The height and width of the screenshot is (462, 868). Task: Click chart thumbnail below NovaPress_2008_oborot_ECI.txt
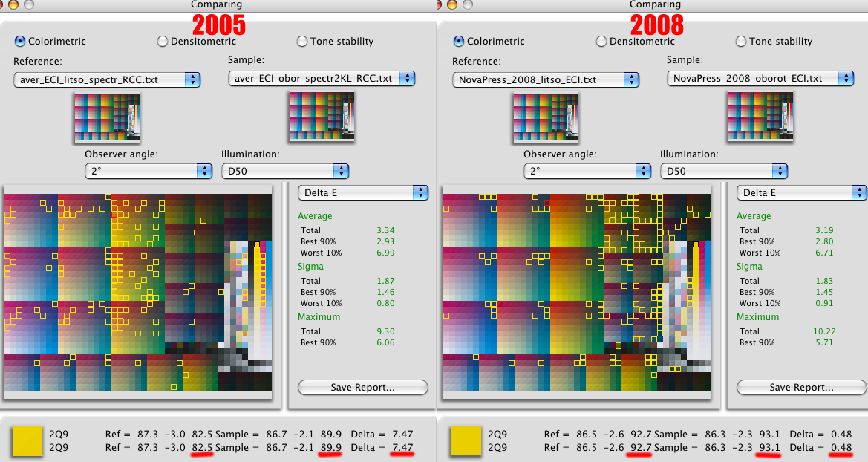point(760,117)
